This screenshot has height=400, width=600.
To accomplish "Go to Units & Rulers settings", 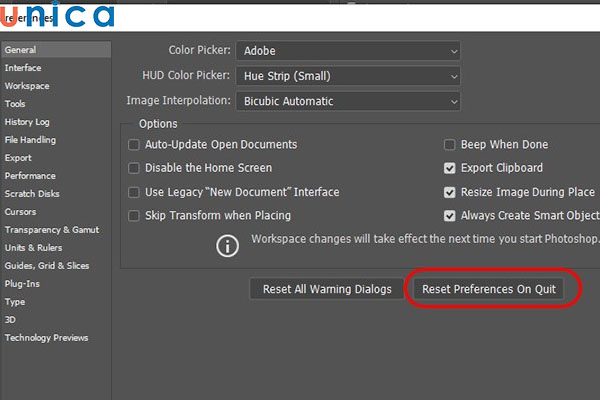I will pyautogui.click(x=33, y=248).
